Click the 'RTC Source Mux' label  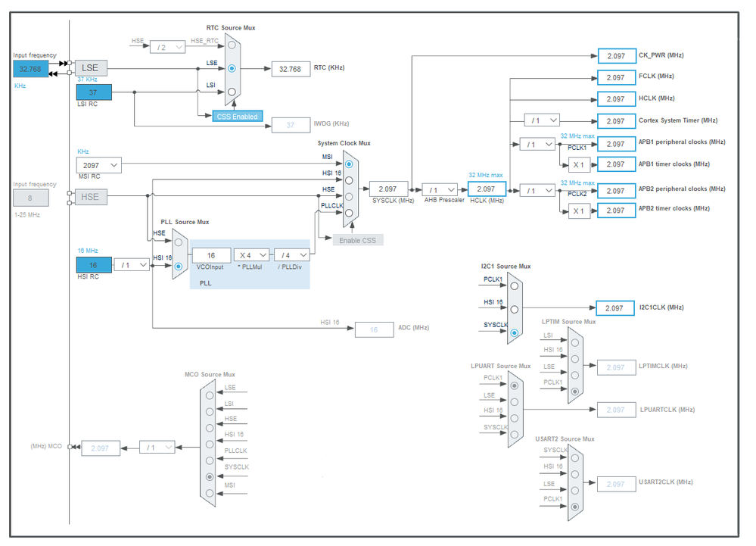231,28
